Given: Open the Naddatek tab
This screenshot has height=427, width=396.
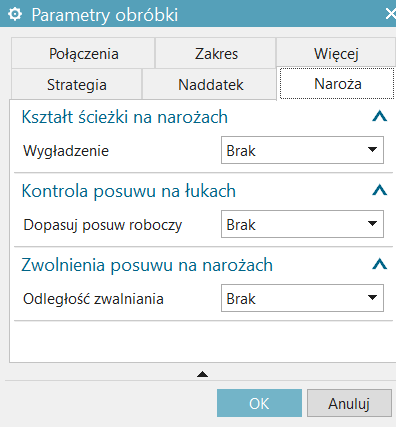Looking at the screenshot, I should click(210, 84).
